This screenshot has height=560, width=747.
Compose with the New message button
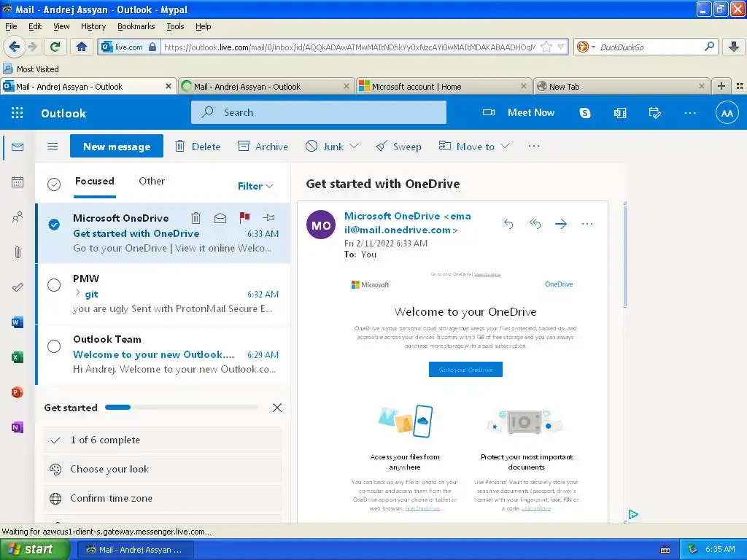(117, 146)
